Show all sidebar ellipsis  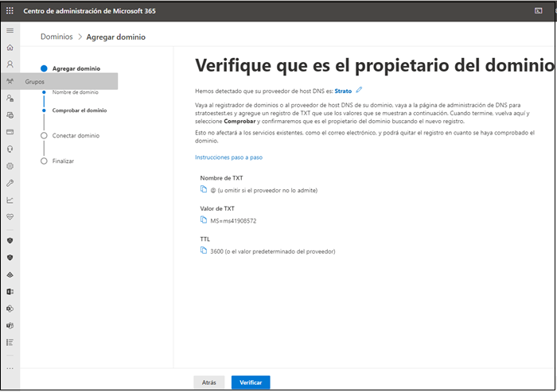(x=10, y=368)
